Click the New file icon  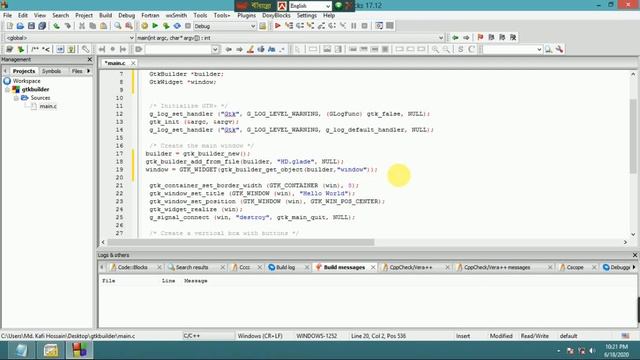point(9,26)
